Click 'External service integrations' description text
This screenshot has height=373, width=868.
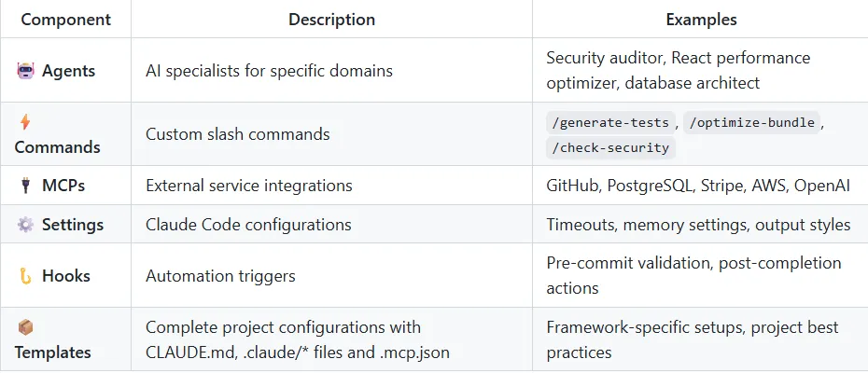click(x=249, y=186)
